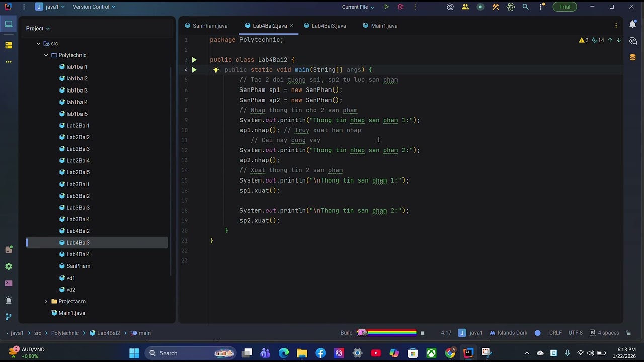The height and width of the screenshot is (362, 644).
Task: Open Islands Dark theme selector in status bar
Action: [x=508, y=333]
